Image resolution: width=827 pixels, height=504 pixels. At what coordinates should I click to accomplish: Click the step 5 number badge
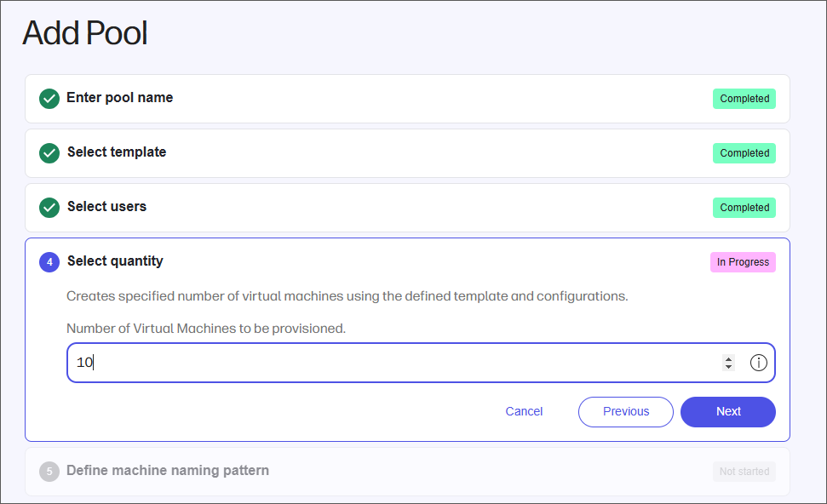[x=49, y=472]
